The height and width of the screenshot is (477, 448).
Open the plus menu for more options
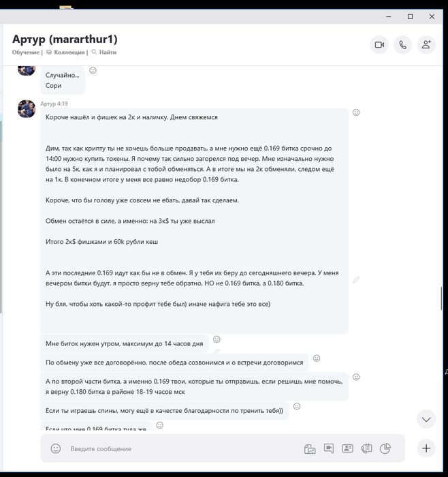[x=426, y=448]
